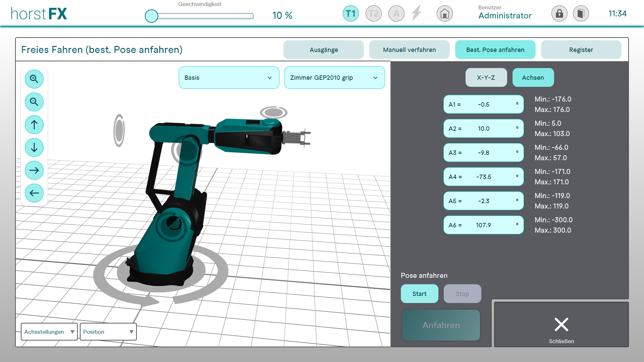Image resolution: width=644 pixels, height=362 pixels.
Task: Click the home icon in the top bar
Action: click(x=444, y=14)
